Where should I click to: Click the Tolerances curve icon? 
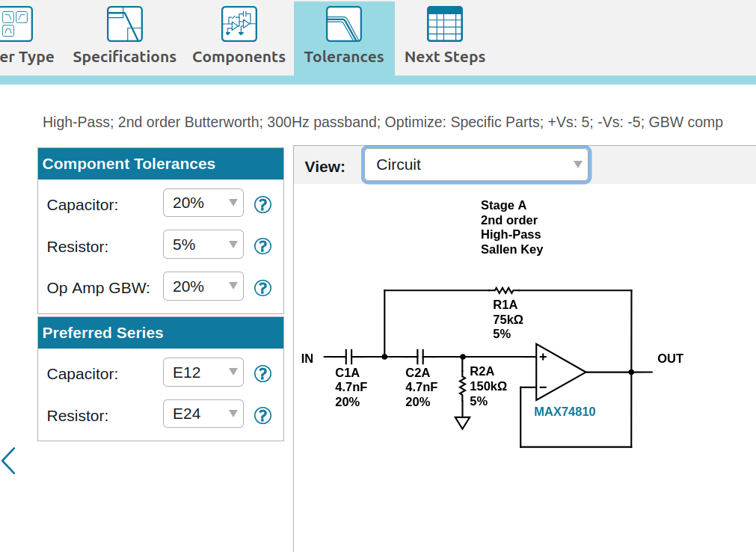(x=344, y=24)
